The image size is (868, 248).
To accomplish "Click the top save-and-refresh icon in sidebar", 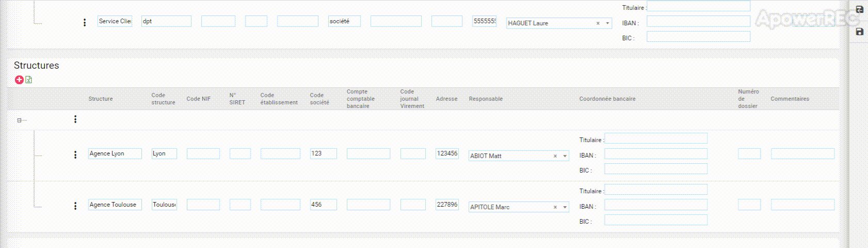I will pos(859,9).
